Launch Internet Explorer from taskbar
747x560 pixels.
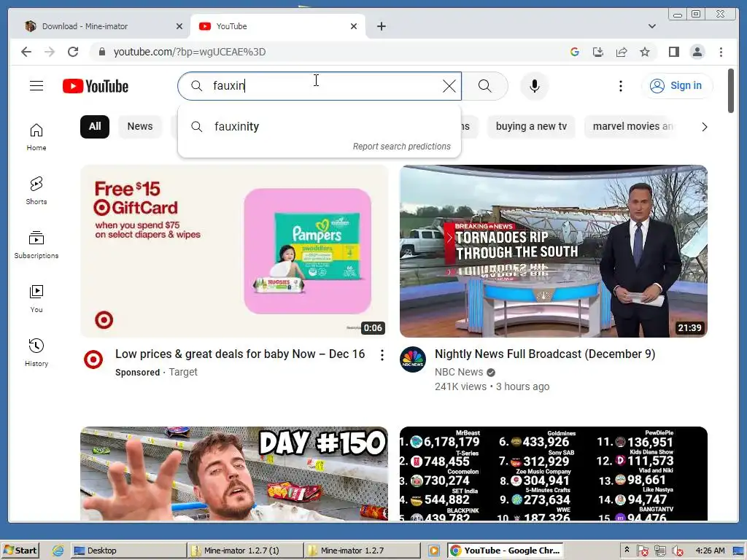pos(58,551)
